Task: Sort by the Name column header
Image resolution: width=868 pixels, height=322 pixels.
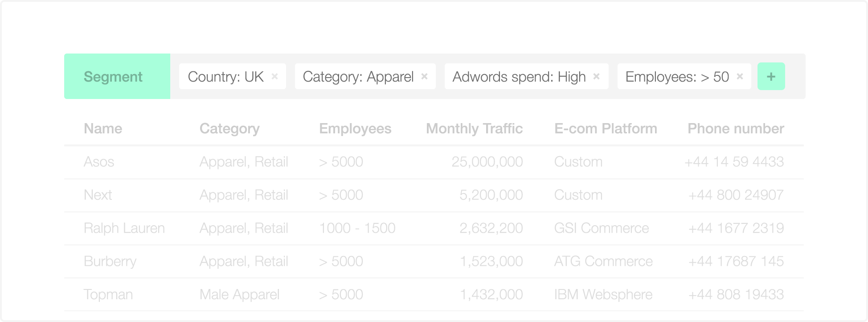Action: click(x=103, y=128)
